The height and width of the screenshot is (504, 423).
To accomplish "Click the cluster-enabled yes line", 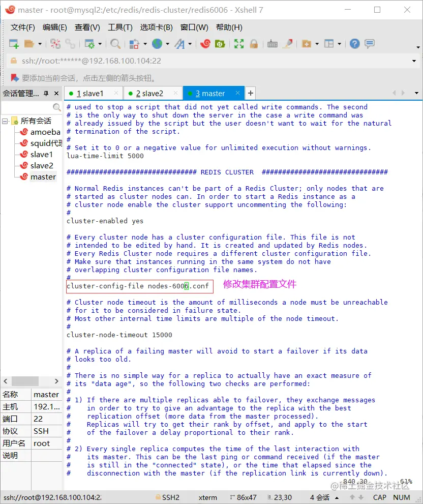I will tap(105, 221).
